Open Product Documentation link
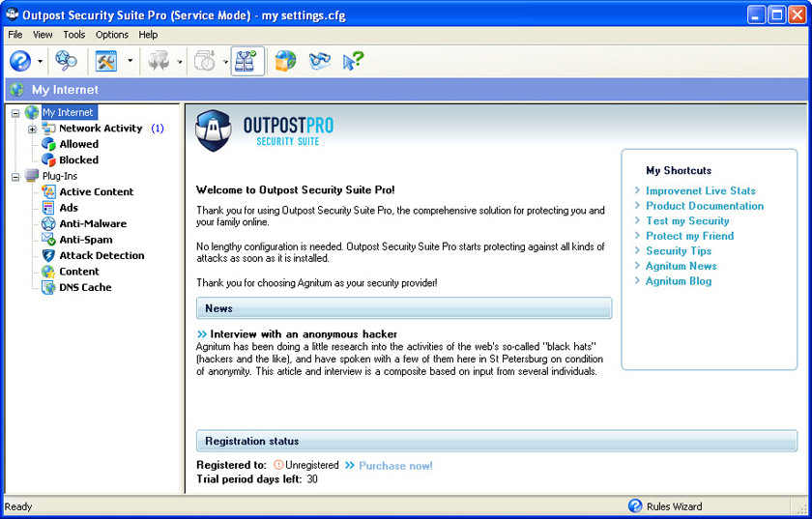The height and width of the screenshot is (519, 812). pos(705,206)
